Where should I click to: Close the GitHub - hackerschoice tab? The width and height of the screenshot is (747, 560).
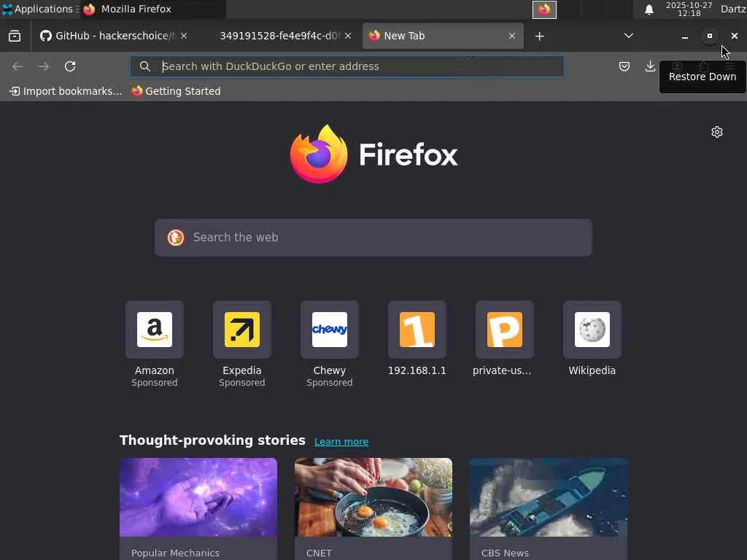point(184,36)
